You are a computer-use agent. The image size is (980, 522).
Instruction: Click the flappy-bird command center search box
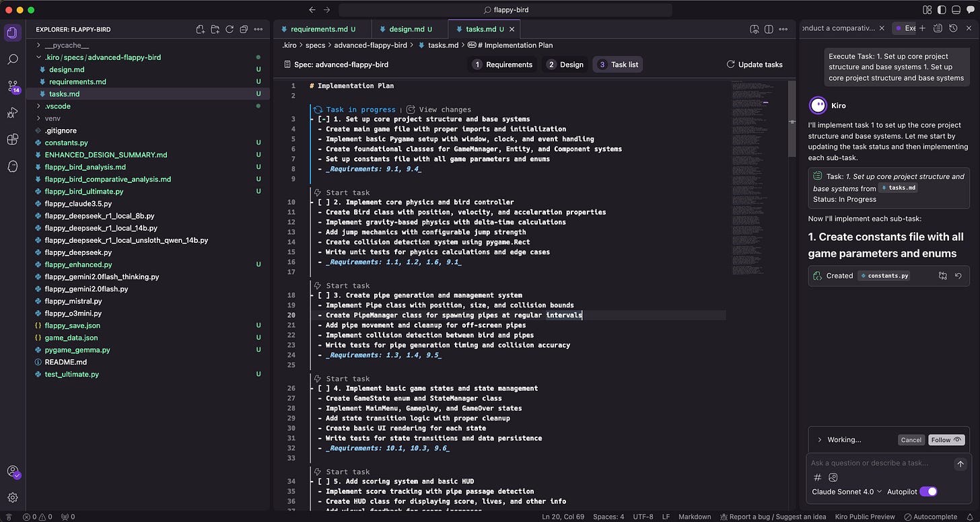tap(505, 10)
